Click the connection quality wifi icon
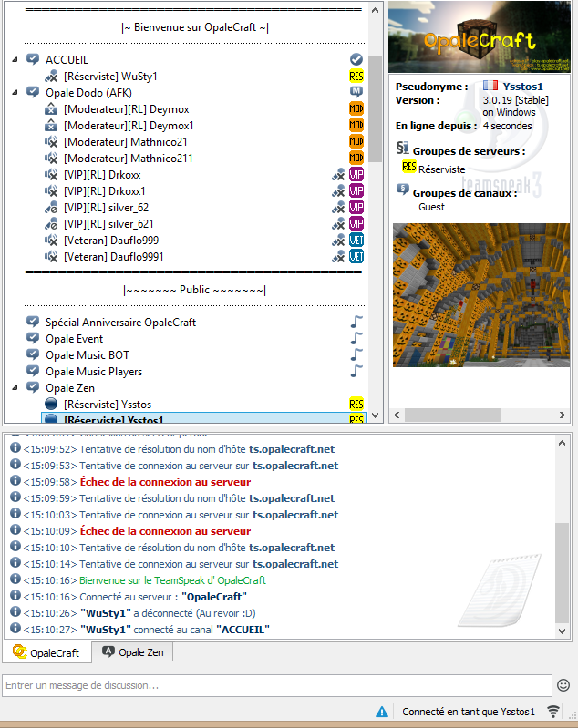 point(552,712)
